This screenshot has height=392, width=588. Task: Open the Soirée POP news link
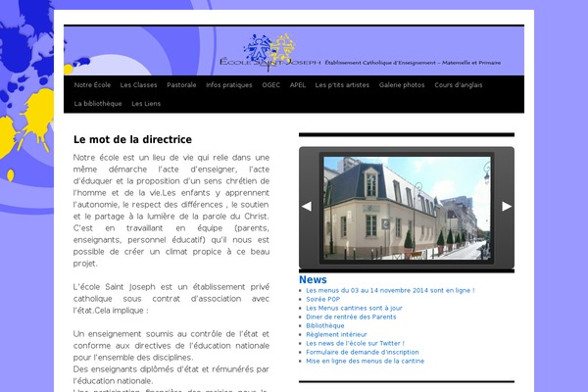[x=322, y=299]
